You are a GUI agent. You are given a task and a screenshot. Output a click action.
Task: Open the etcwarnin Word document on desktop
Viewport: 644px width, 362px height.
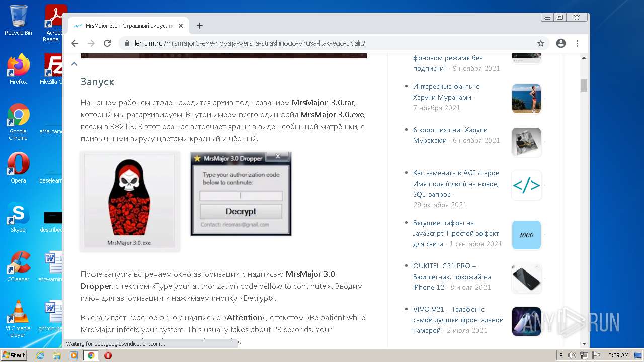pos(50,266)
